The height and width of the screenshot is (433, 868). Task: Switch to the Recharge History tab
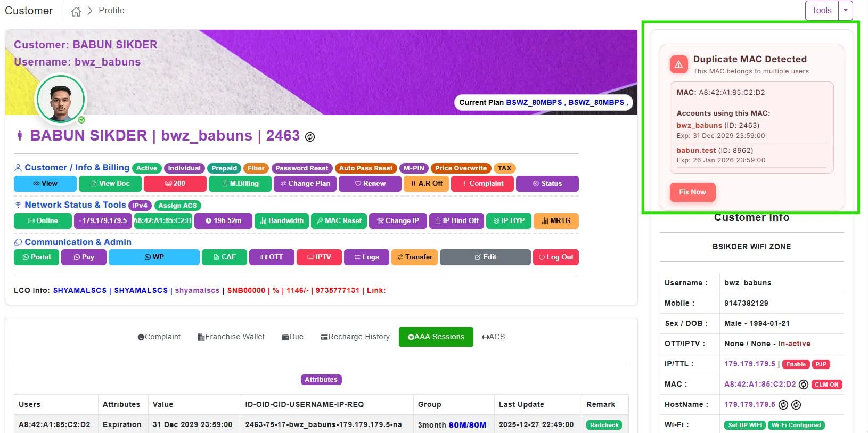(355, 337)
